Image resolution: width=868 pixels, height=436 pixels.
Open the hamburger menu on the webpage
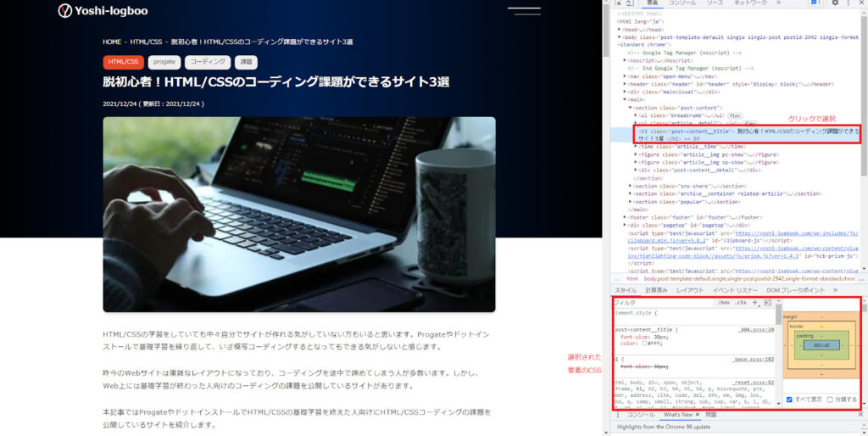(x=522, y=11)
